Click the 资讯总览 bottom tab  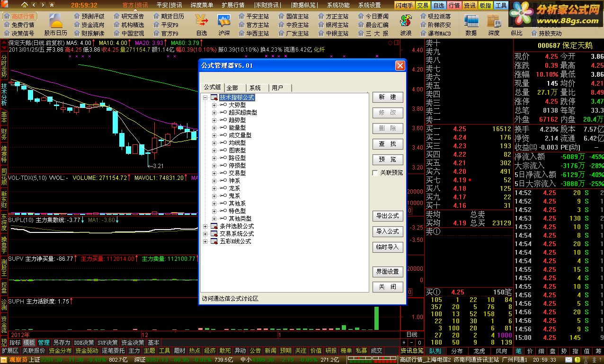coord(412,351)
